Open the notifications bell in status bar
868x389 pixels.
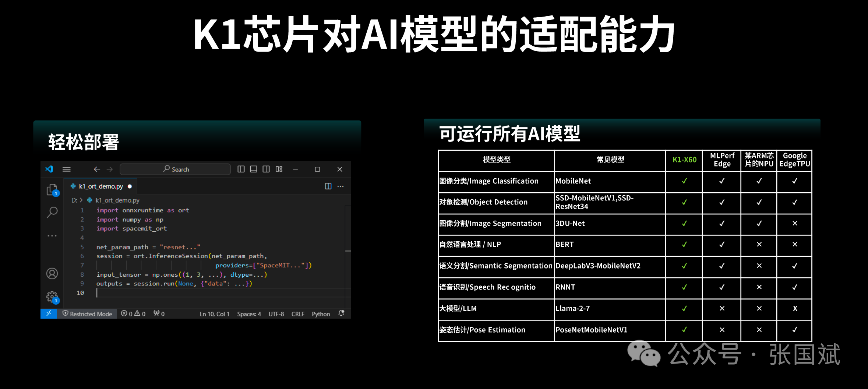341,313
